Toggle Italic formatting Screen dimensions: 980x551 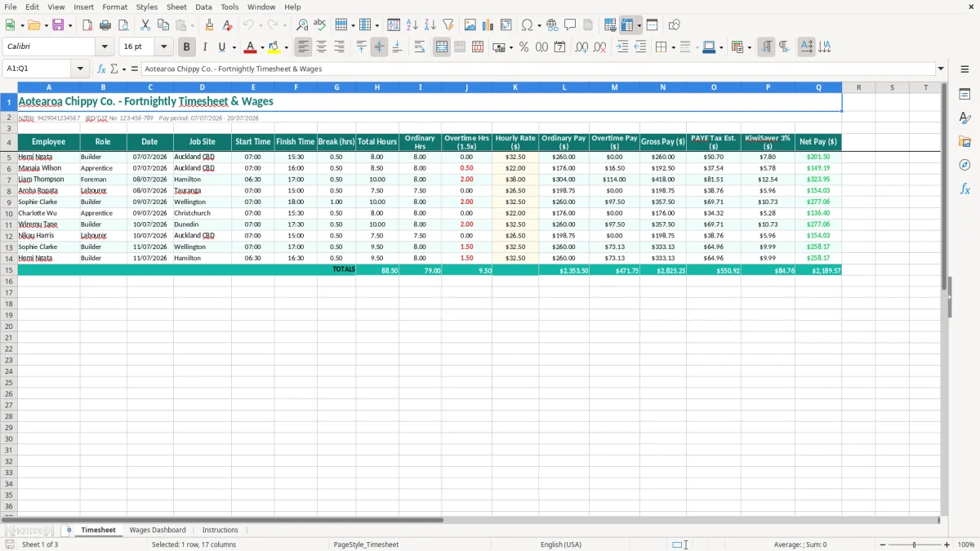click(204, 47)
